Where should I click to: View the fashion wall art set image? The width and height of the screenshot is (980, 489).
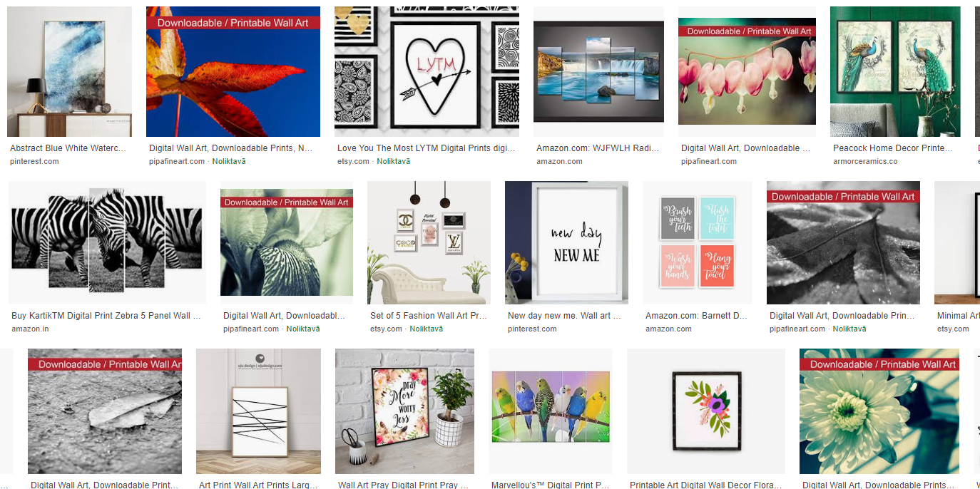coord(429,242)
